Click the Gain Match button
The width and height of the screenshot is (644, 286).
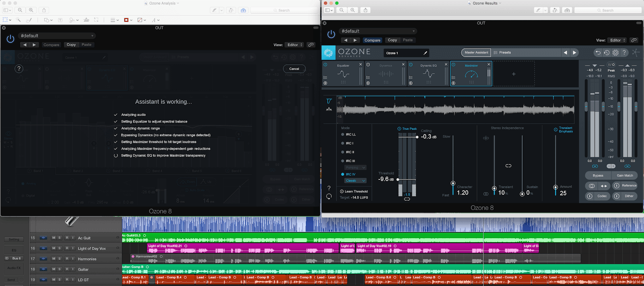625,175
